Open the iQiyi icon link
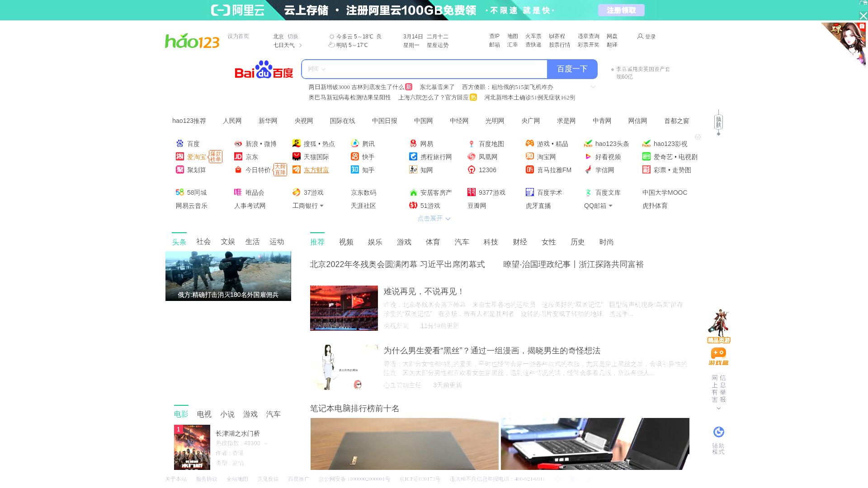Viewport: 868px width, 488px height. [646, 157]
